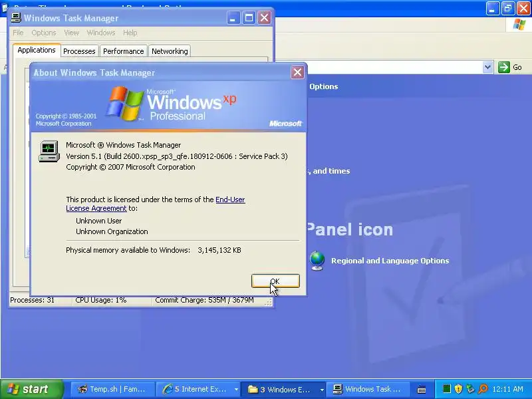Open the Windows menu in Task Manager
The image size is (532, 399).
pos(101,33)
